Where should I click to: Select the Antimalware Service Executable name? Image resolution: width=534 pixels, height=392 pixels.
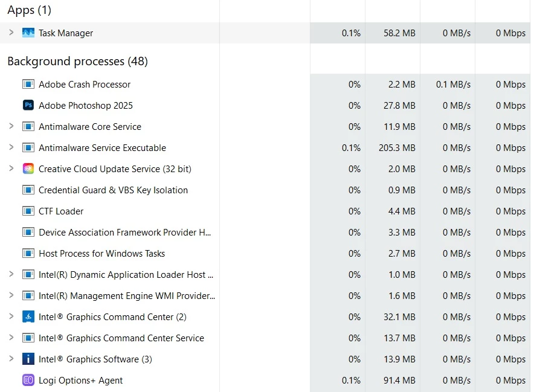[x=102, y=148]
